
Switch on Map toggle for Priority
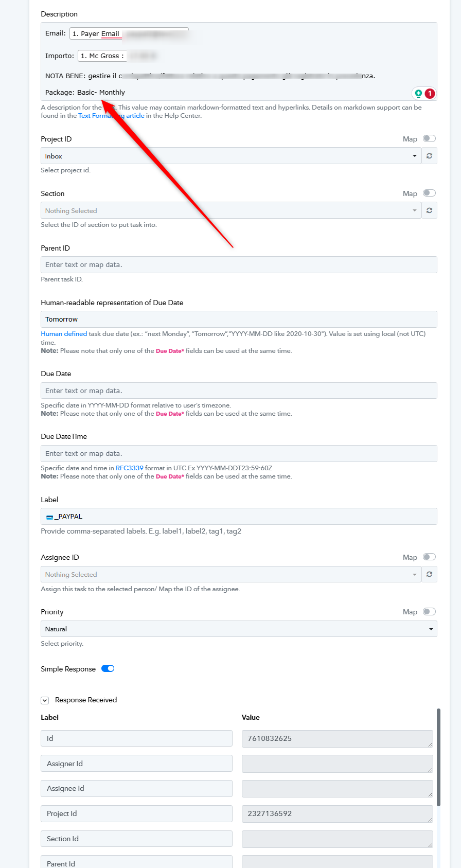[x=429, y=611]
